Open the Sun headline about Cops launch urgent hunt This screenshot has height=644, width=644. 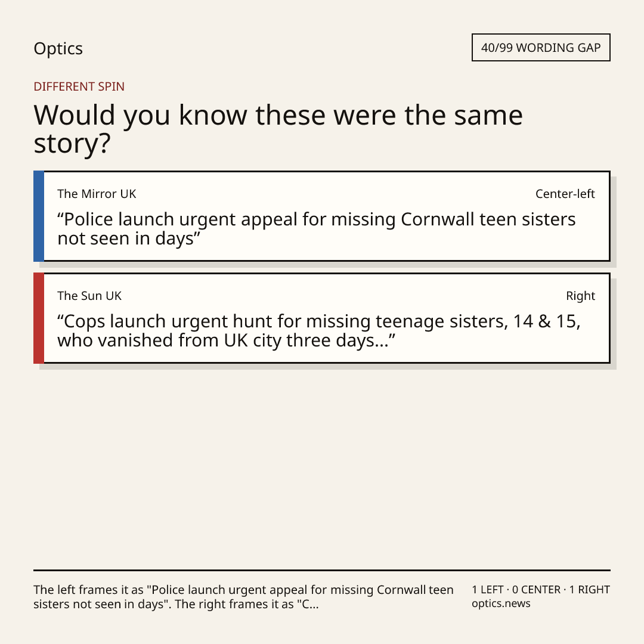318,330
